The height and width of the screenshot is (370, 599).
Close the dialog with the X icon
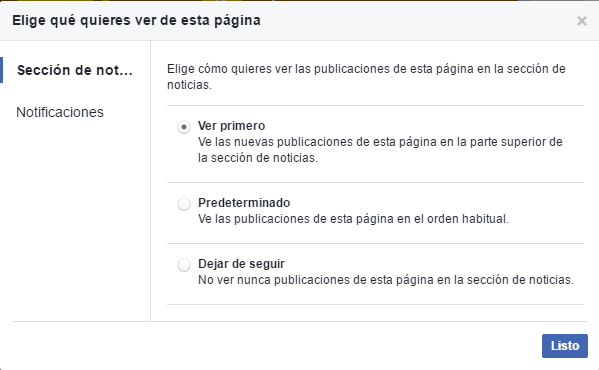[x=581, y=21]
